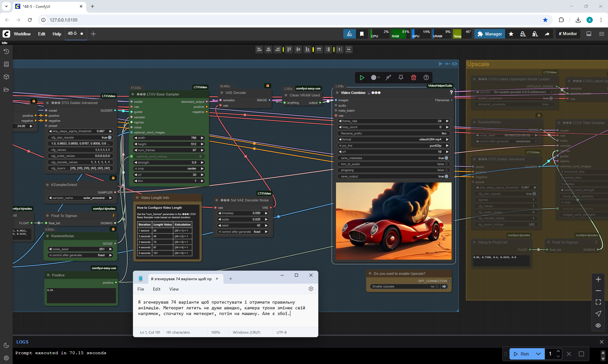Click the fit view icon

click(x=598, y=302)
